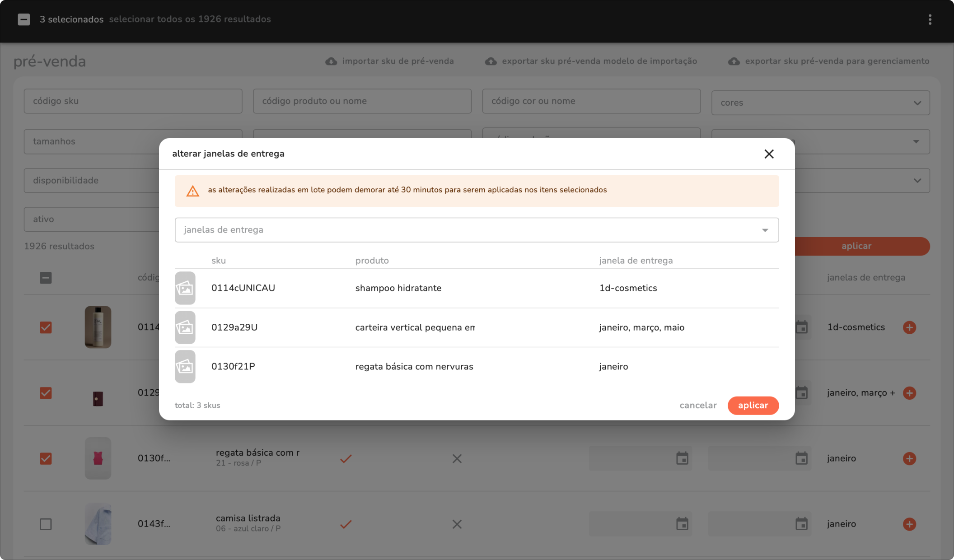The width and height of the screenshot is (954, 560).
Task: Click exportar sku pré-venda para gerenciamento
Action: pyautogui.click(x=837, y=61)
